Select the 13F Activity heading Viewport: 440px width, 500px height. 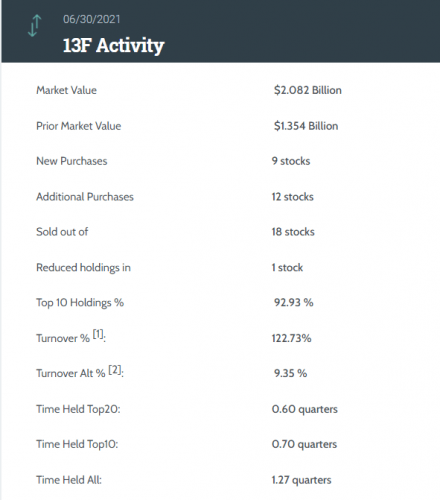tap(113, 45)
